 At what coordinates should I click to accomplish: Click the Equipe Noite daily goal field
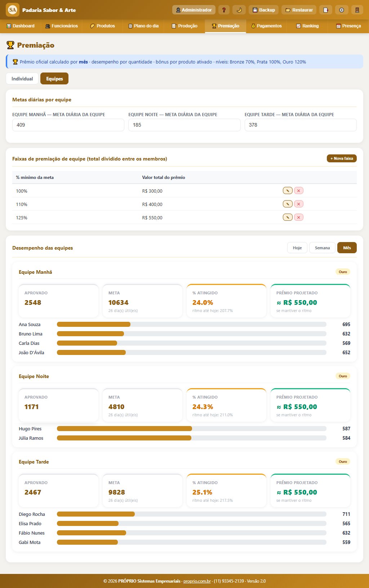pyautogui.click(x=184, y=125)
